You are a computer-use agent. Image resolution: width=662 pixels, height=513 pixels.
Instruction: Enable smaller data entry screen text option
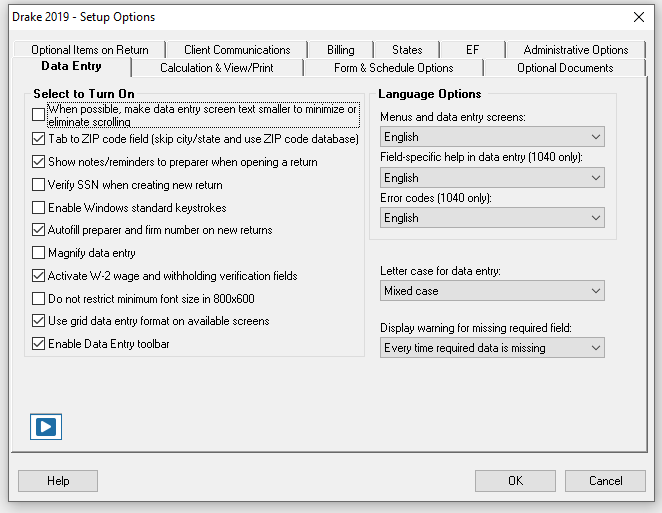[x=38, y=114]
